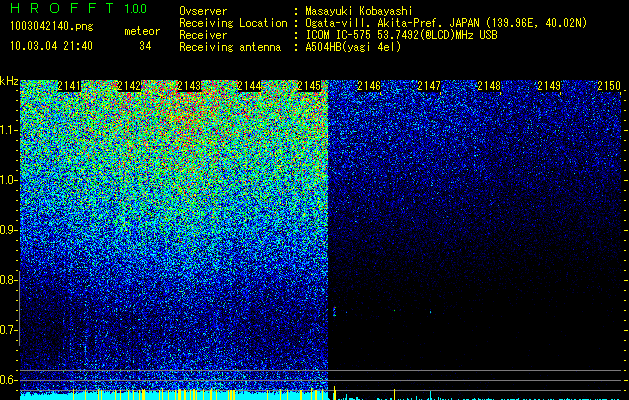This screenshot has height=400, width=629.
Task: Click the 0.6 kHz axis label
Action: 8,380
